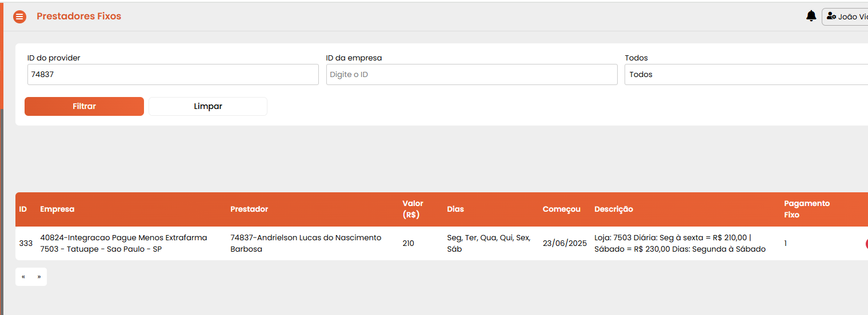Click the Pagamento Fixo column header
Screen dimensions: 868x315
[x=807, y=209]
